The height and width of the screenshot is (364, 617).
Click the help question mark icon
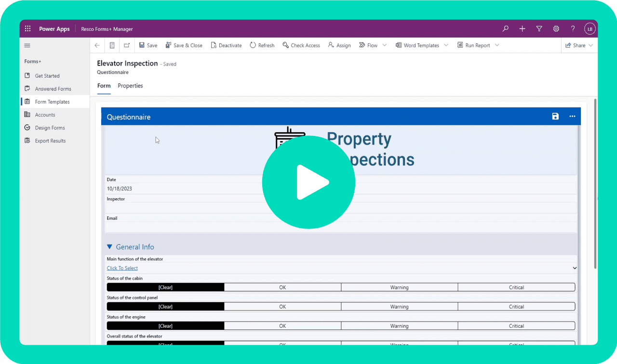coord(573,29)
